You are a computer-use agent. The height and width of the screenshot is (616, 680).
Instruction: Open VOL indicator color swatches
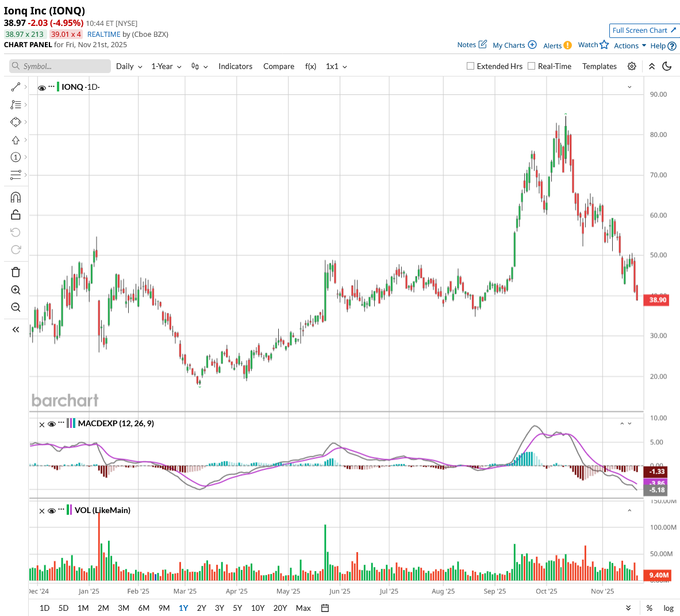pyautogui.click(x=70, y=510)
